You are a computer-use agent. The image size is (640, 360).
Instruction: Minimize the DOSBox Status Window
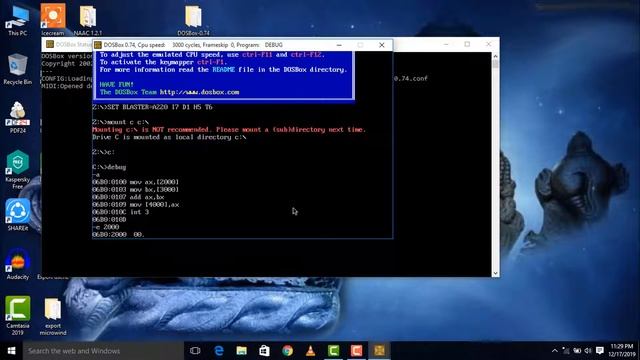click(x=446, y=44)
